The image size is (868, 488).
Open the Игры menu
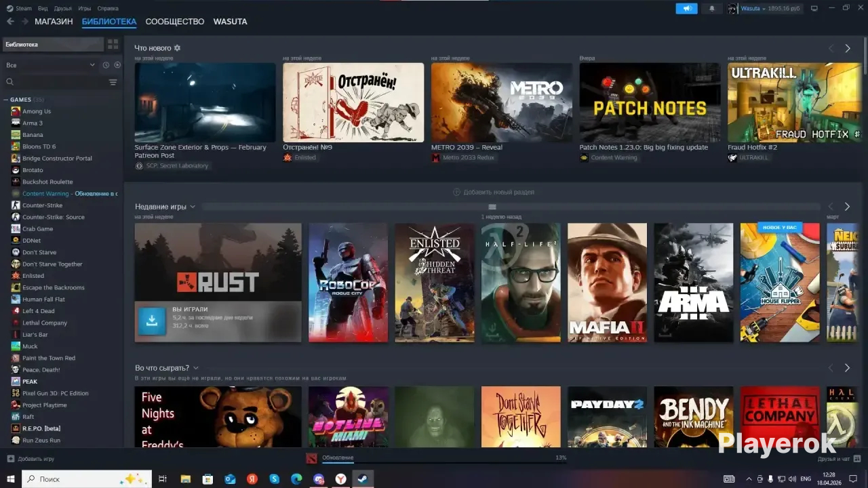(85, 9)
